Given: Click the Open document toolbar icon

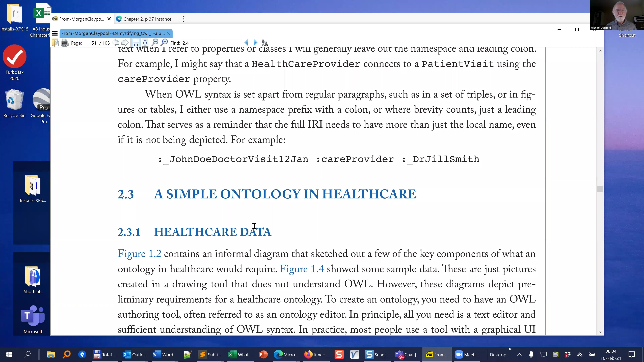Looking at the screenshot, I should (55, 43).
